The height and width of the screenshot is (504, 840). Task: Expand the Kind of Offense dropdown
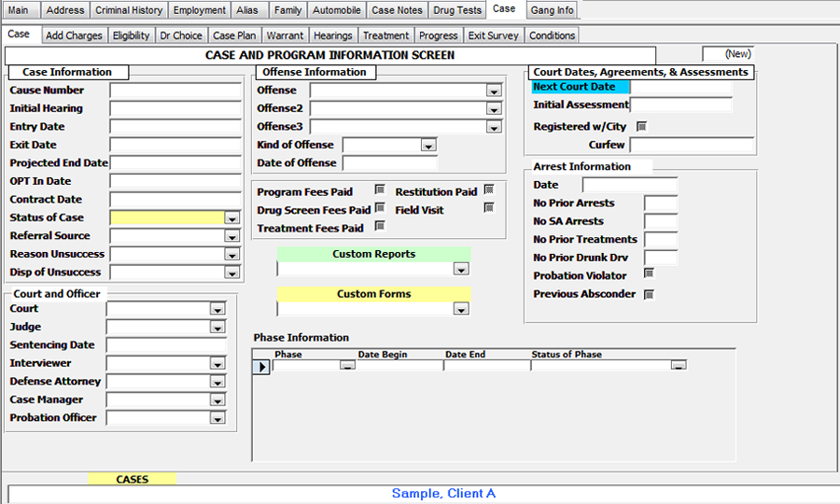(x=428, y=146)
